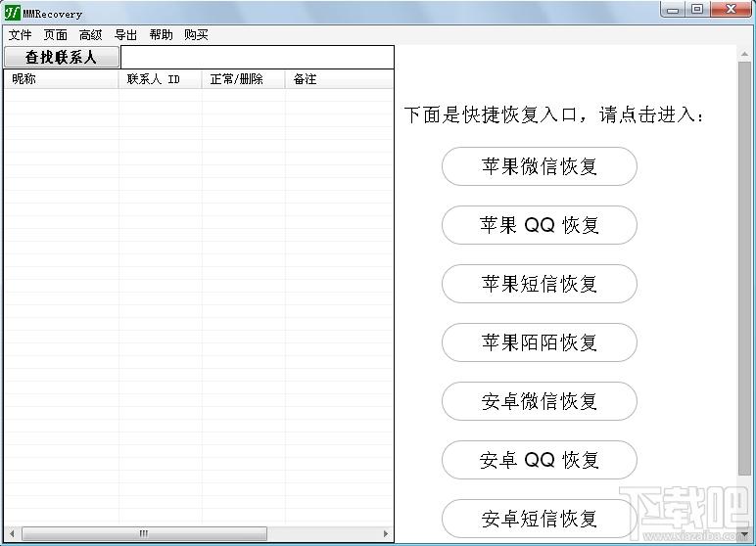Click the right panel vertical scrollbar thumb

click(745, 268)
